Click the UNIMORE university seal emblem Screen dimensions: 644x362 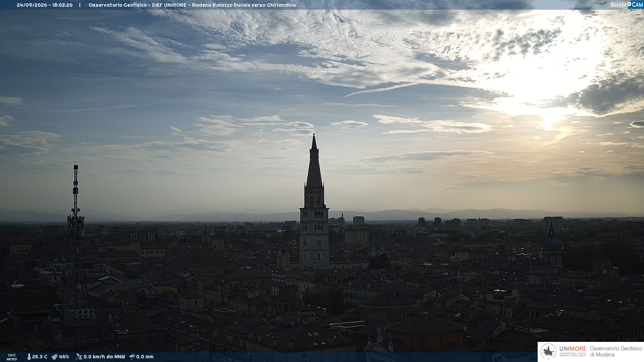[548, 352]
